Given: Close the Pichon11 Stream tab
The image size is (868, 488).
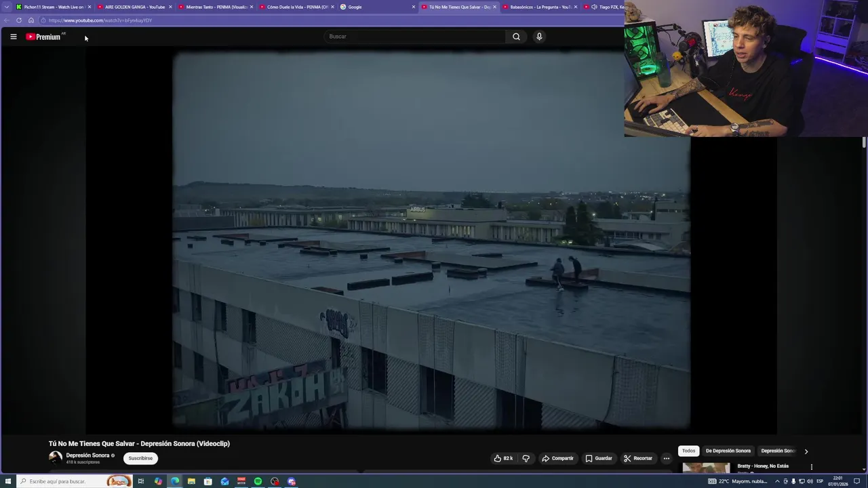Looking at the screenshot, I should point(88,7).
